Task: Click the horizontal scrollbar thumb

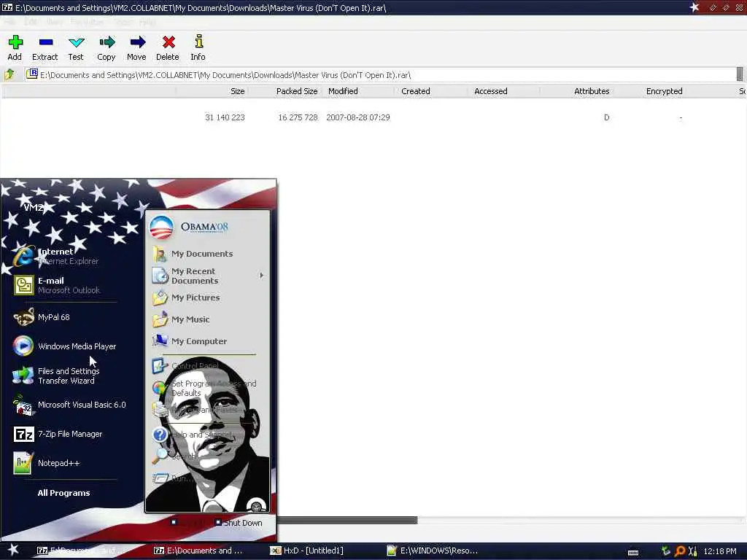Action: (347, 520)
